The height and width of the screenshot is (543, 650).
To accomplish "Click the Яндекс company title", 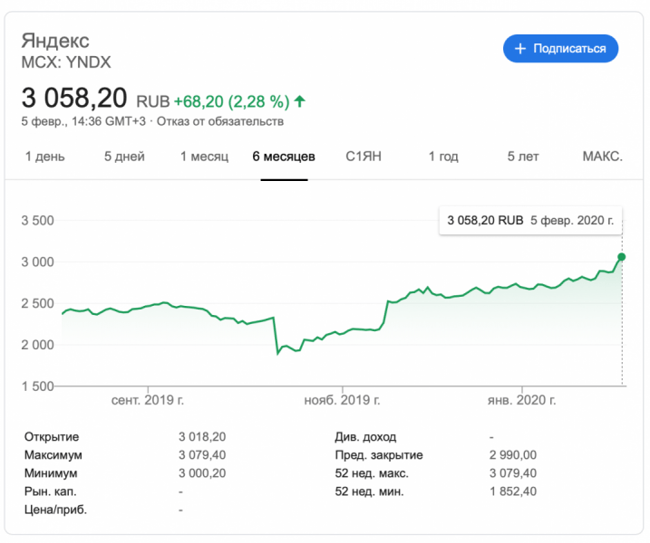I will (55, 41).
